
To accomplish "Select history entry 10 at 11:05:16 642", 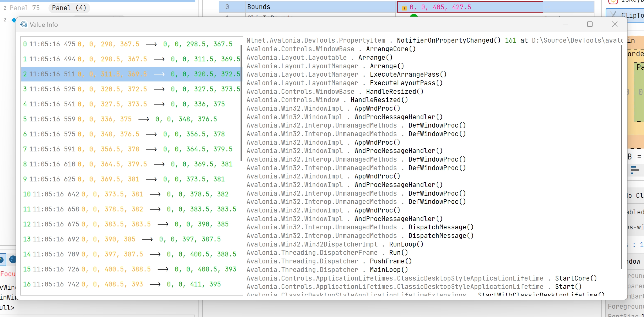I will click(132, 194).
